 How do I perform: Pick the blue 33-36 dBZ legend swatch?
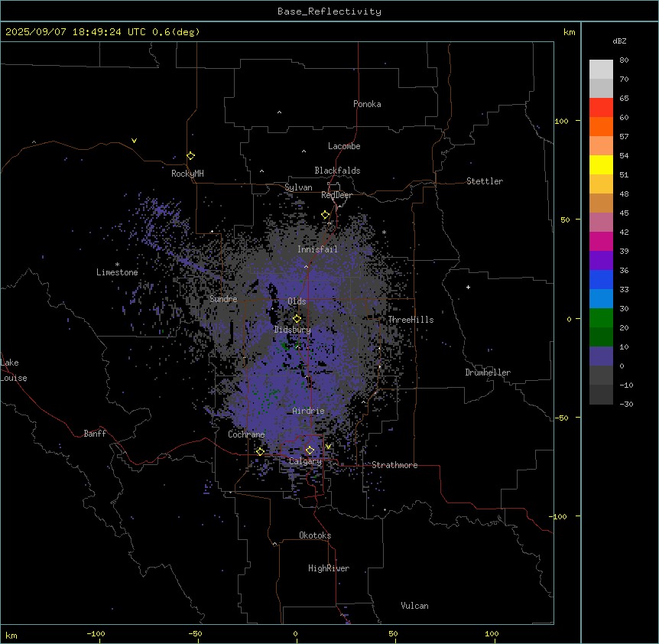tap(601, 279)
